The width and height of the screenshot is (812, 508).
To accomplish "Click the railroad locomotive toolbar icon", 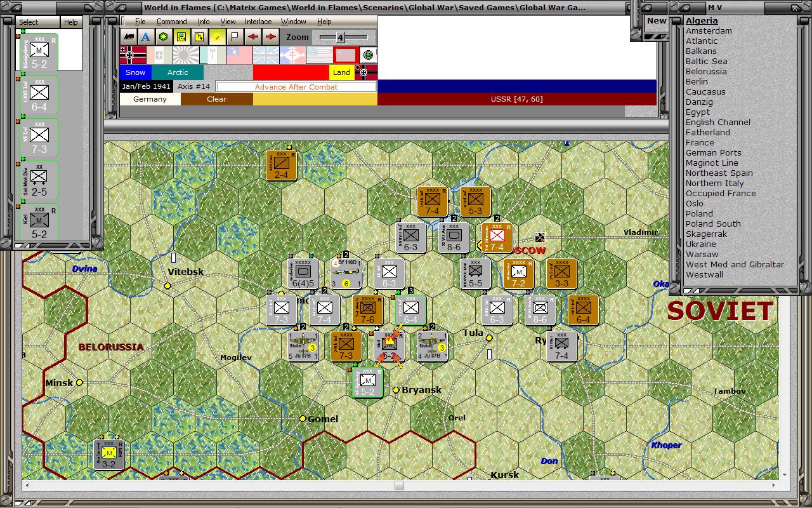I will [129, 37].
